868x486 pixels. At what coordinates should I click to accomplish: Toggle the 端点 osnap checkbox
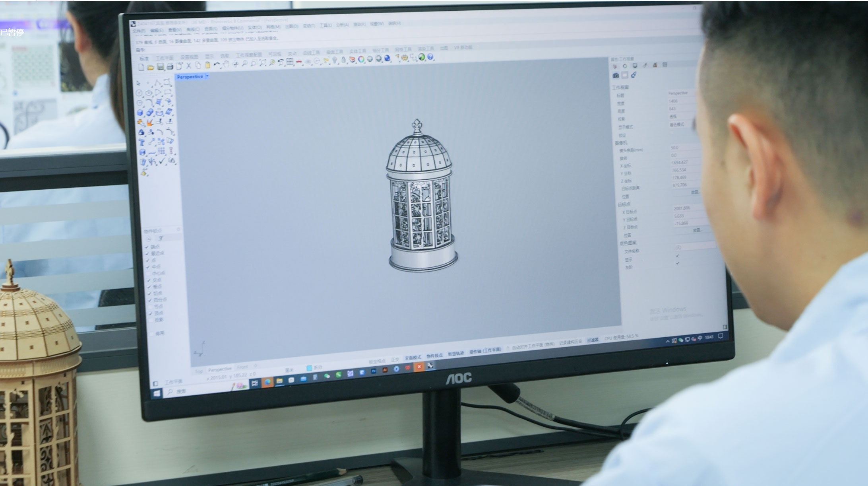pyautogui.click(x=147, y=247)
